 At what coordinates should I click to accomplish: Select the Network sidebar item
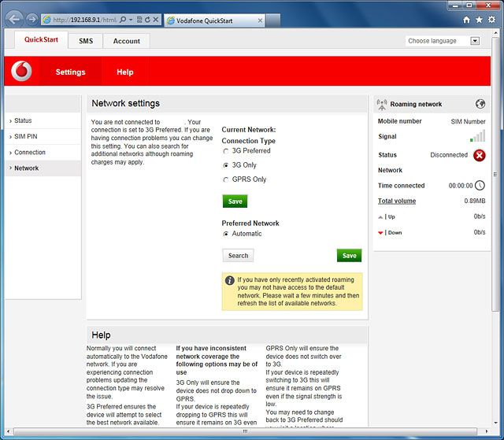(43, 168)
